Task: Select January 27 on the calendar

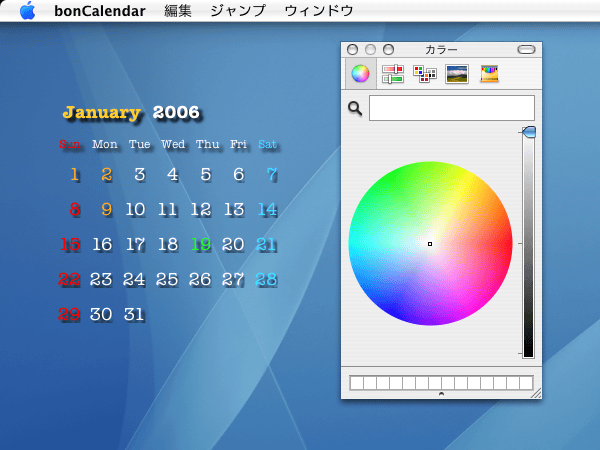Action: (233, 280)
